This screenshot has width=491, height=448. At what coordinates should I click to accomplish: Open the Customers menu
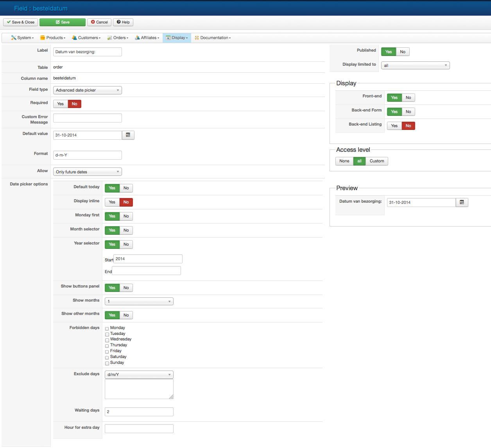tap(86, 38)
